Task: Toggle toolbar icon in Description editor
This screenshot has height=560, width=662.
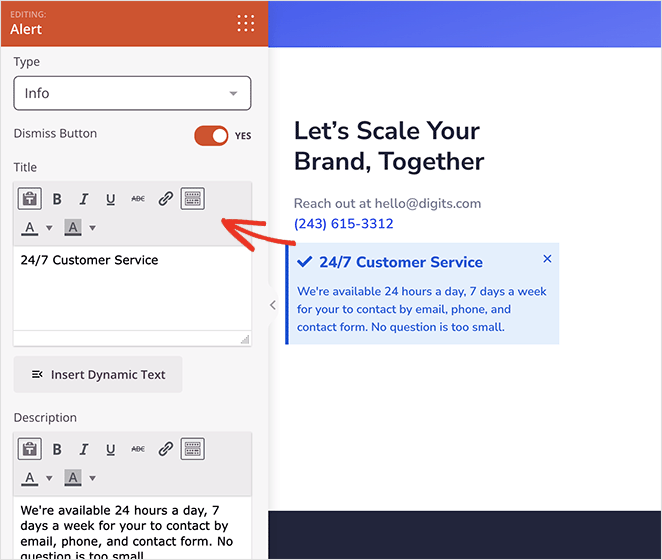Action: pyautogui.click(x=193, y=449)
